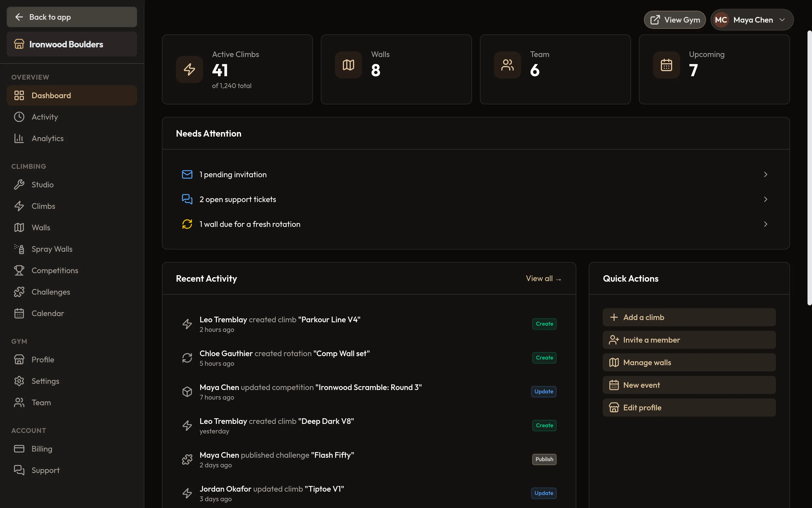Open Climbs in sidebar menu
This screenshot has width=812, height=508.
click(72, 206)
